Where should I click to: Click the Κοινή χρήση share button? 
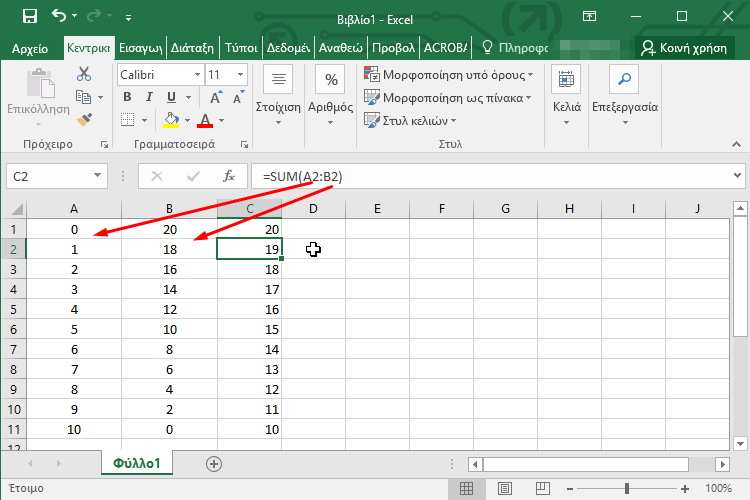pos(689,47)
